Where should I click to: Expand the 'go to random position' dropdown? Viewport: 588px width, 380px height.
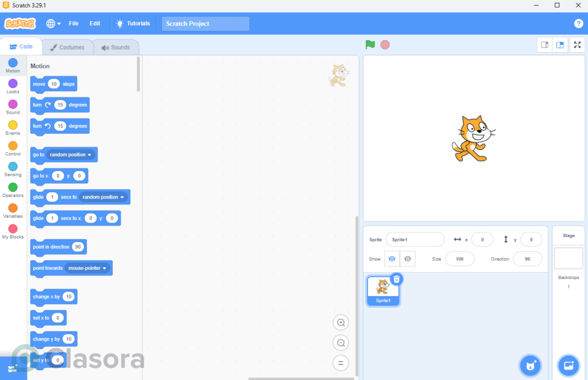(90, 155)
